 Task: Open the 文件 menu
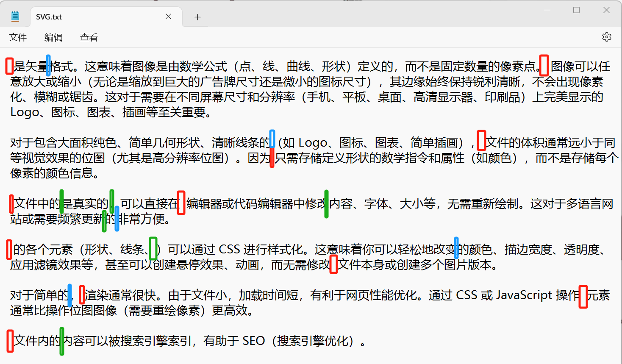(18, 37)
